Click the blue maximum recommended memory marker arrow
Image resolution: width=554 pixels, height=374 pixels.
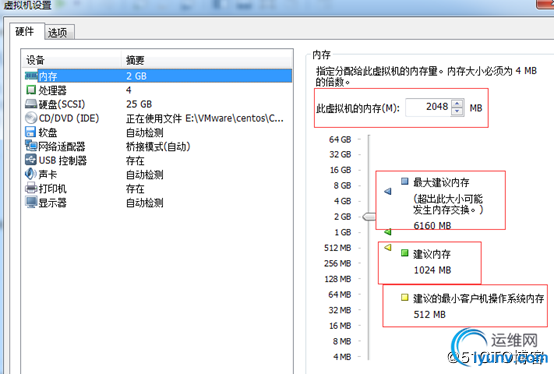click(x=388, y=191)
